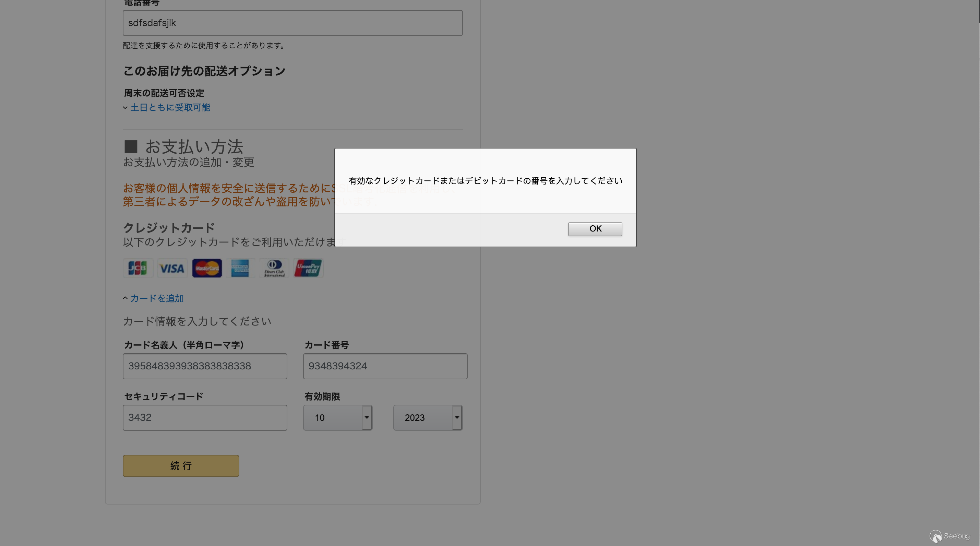The height and width of the screenshot is (546, 980).
Task: Click the カード番号 input field
Action: [385, 366]
